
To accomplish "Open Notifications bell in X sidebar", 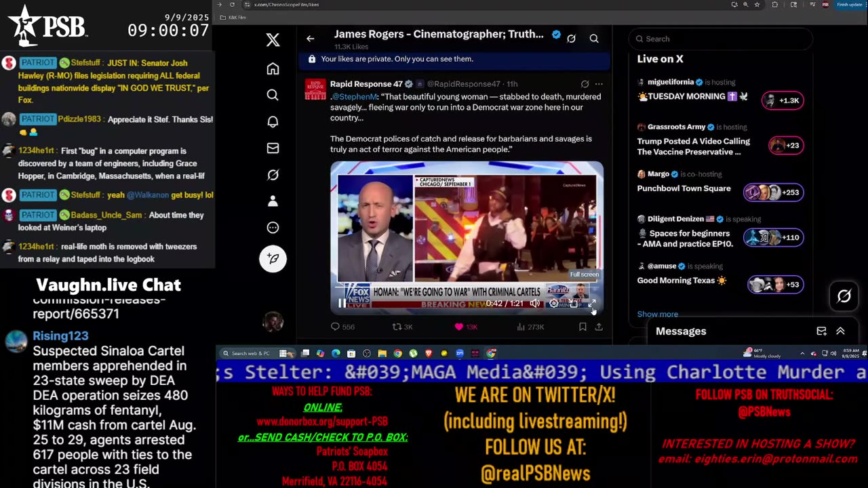I will coord(273,121).
